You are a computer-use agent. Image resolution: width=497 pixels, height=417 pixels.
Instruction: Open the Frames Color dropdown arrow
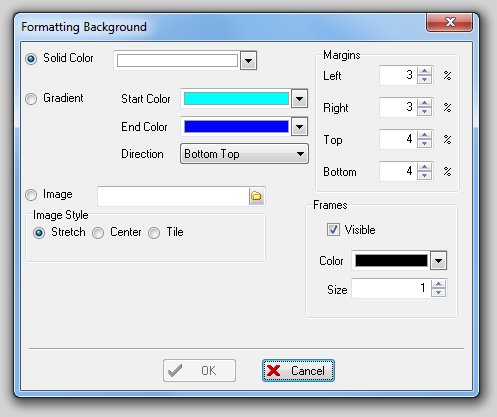[x=438, y=261]
